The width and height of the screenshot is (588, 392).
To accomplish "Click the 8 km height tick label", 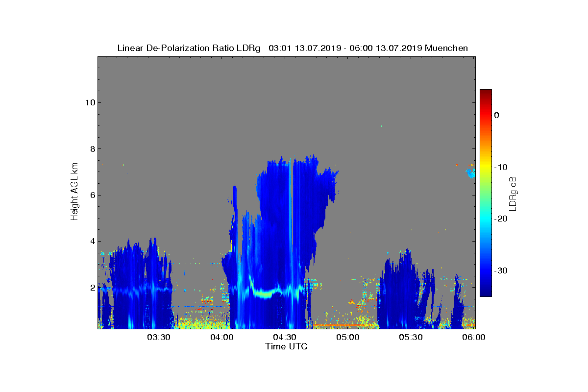I will (x=91, y=148).
